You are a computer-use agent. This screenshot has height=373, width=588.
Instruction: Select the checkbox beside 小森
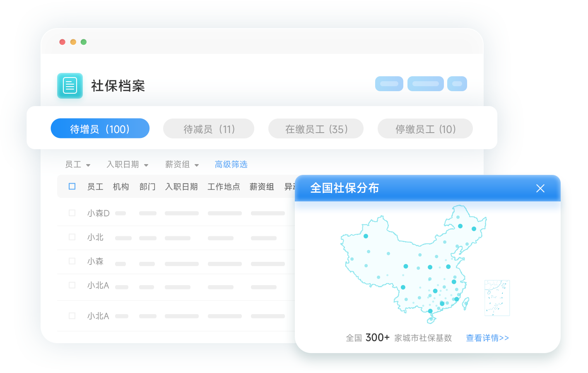click(x=72, y=261)
